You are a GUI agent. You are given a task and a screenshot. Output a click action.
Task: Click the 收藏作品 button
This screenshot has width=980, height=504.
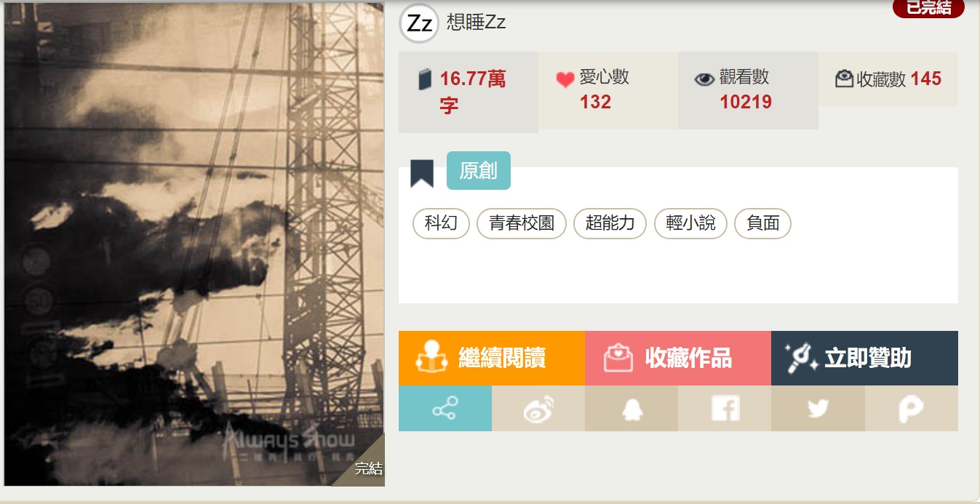click(x=678, y=358)
